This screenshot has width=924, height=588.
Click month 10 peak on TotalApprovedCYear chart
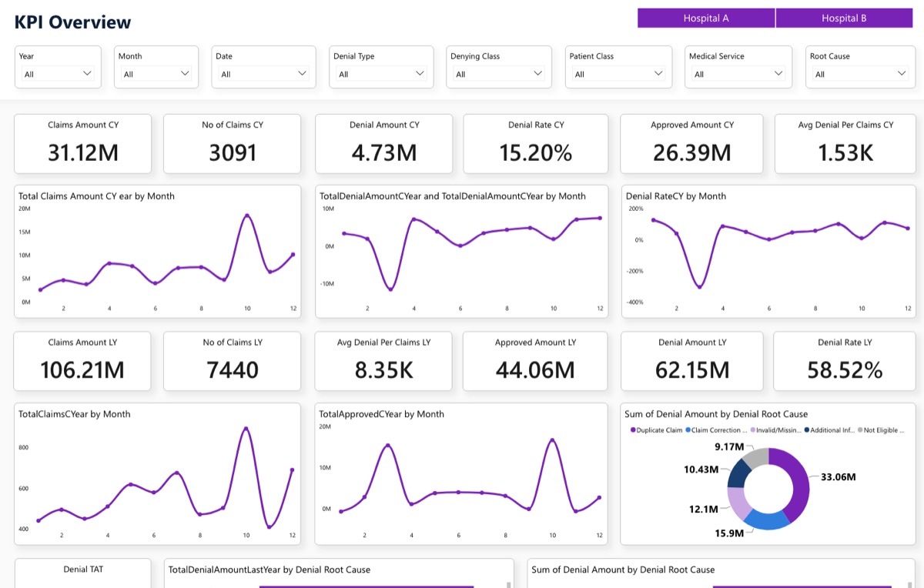(552, 440)
